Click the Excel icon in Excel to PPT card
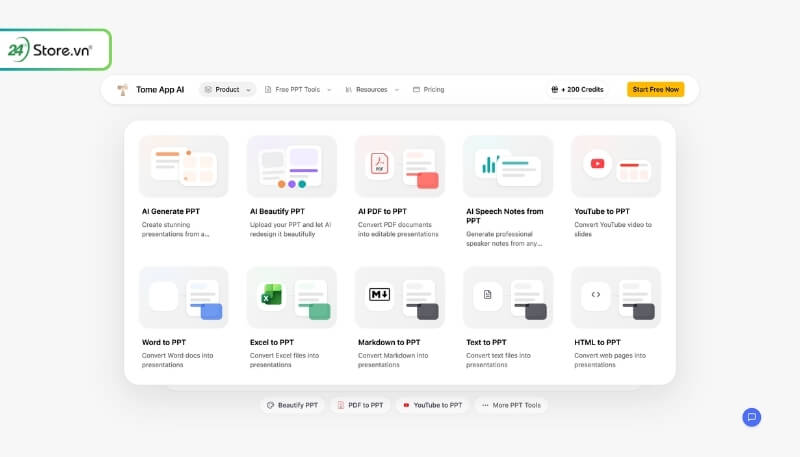The height and width of the screenshot is (457, 800). point(271,295)
